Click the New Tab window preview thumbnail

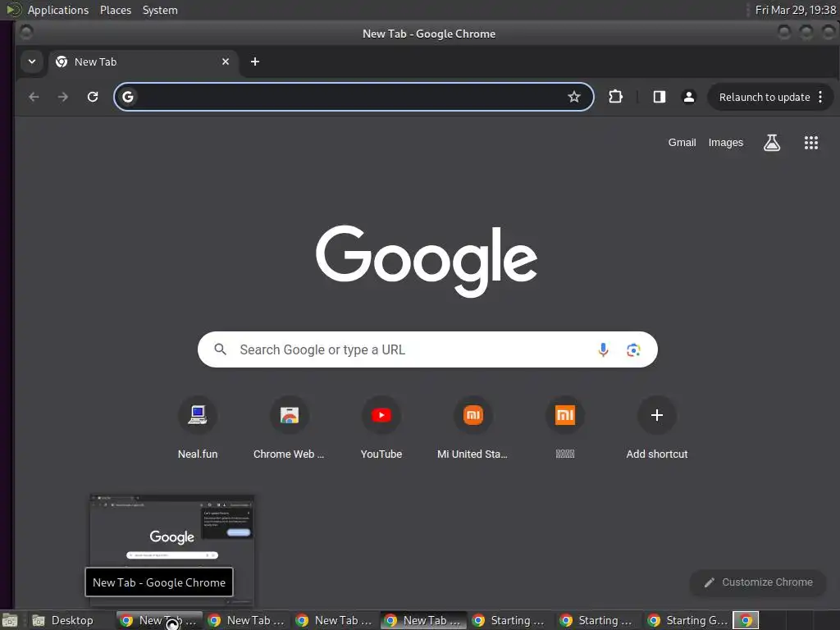pyautogui.click(x=172, y=550)
